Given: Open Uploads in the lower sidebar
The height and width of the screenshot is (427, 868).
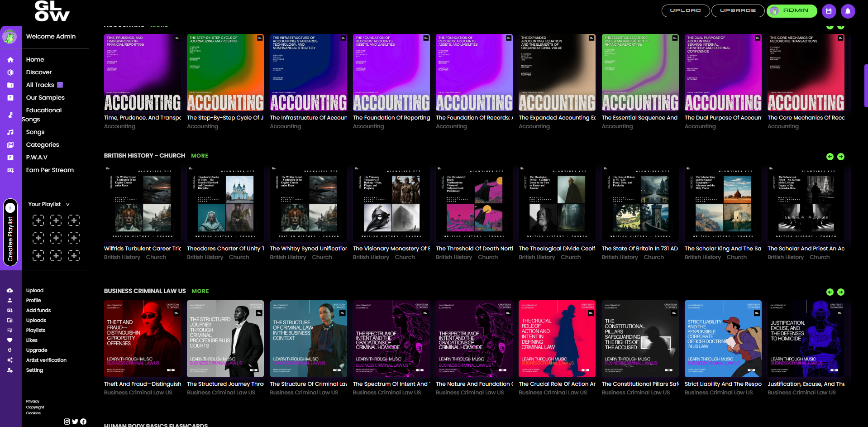Looking at the screenshot, I should coord(36,321).
